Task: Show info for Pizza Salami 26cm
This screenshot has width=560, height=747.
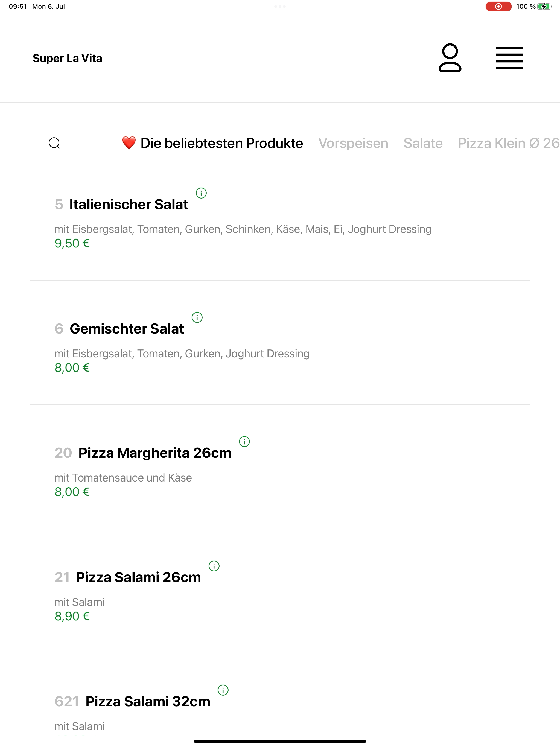Action: click(214, 566)
